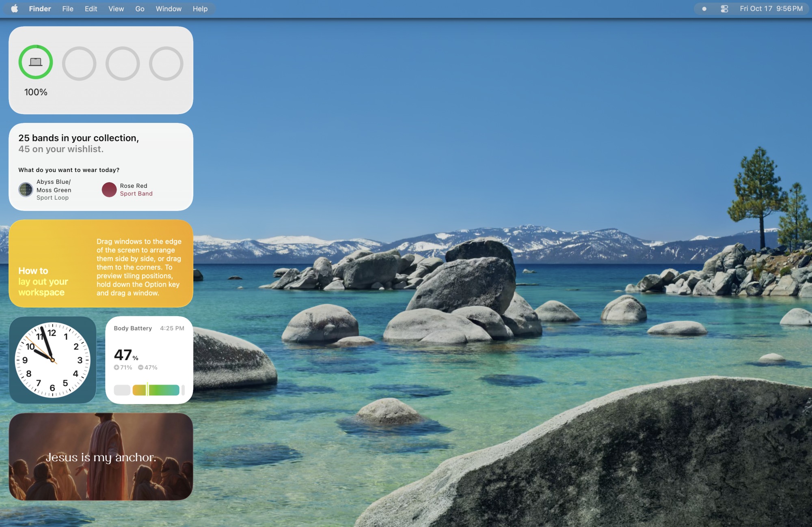Open the Apple menu

15,9
